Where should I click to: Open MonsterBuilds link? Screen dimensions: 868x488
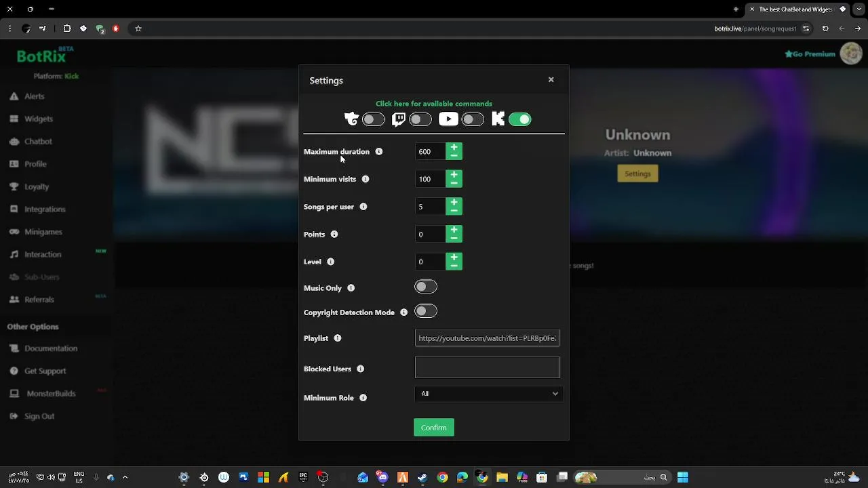click(x=43, y=393)
